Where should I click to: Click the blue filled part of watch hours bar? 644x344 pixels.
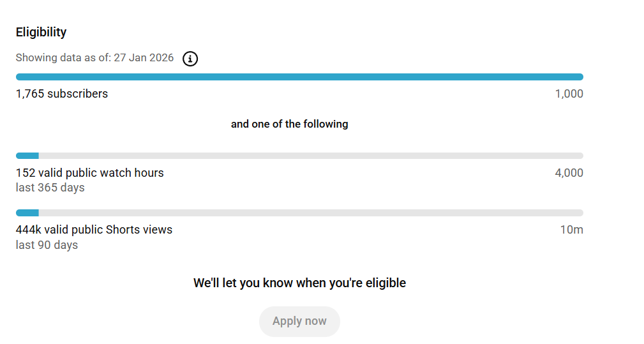[27, 156]
